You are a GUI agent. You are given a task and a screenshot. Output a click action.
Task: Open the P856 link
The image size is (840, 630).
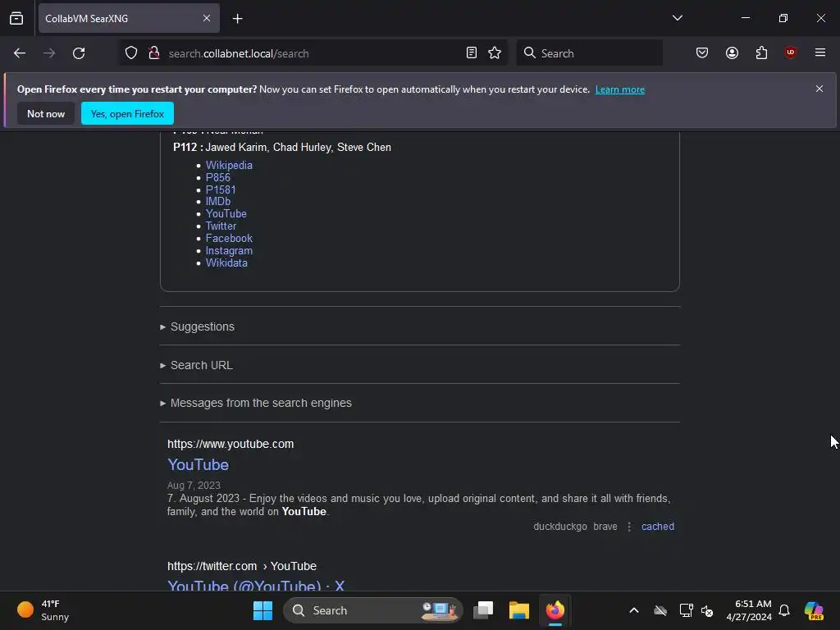click(218, 177)
